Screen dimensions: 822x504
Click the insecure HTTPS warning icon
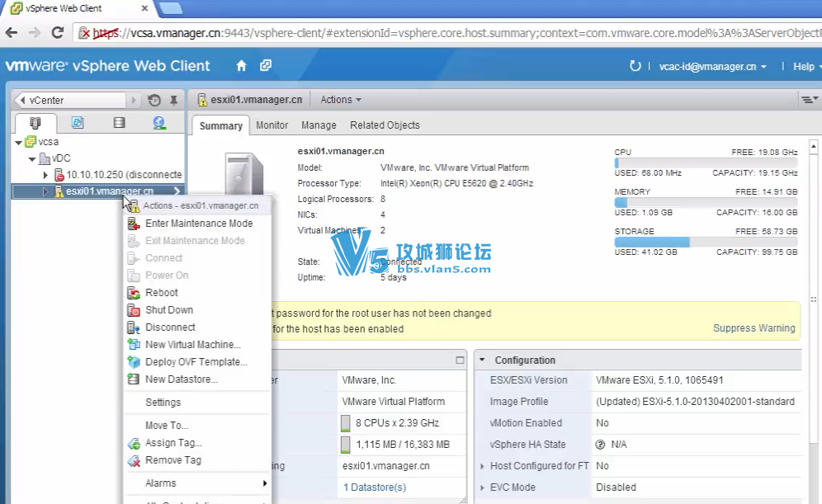point(84,33)
